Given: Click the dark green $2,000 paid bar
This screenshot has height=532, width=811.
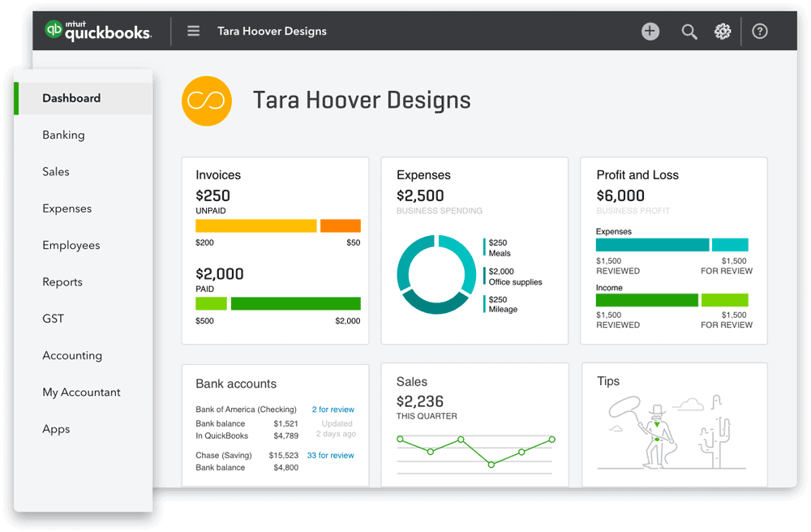Looking at the screenshot, I should pyautogui.click(x=296, y=303).
